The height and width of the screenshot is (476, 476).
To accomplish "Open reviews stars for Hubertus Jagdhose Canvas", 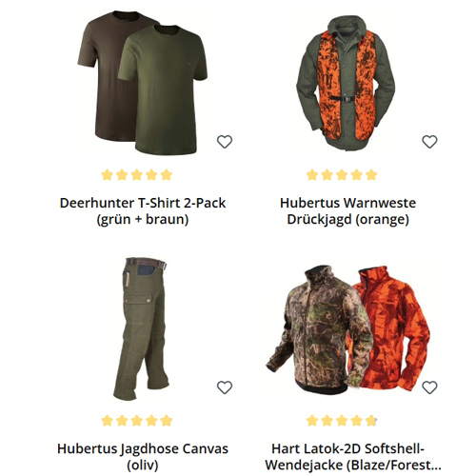I will click(x=137, y=421).
